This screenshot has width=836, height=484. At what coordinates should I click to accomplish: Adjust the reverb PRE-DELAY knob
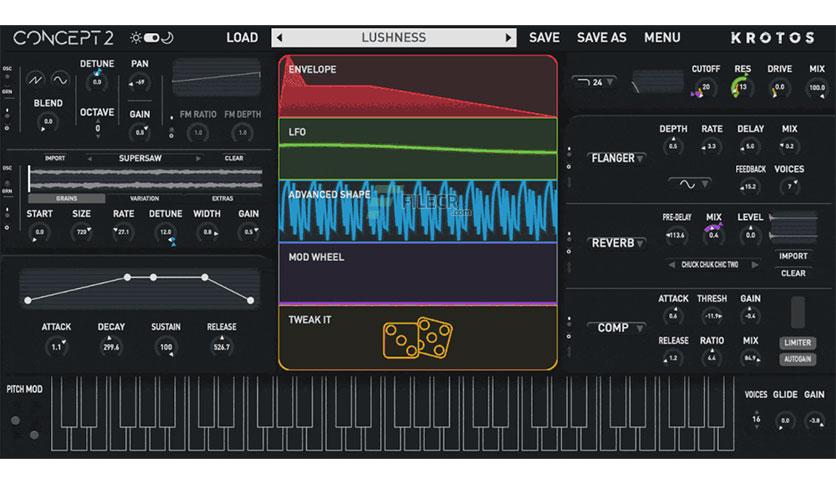click(x=676, y=235)
